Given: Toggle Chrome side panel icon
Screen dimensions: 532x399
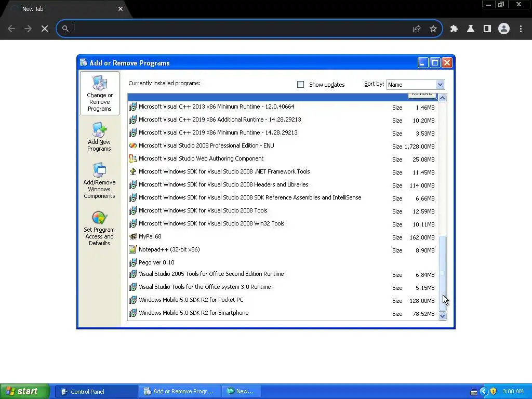Looking at the screenshot, I should [487, 29].
